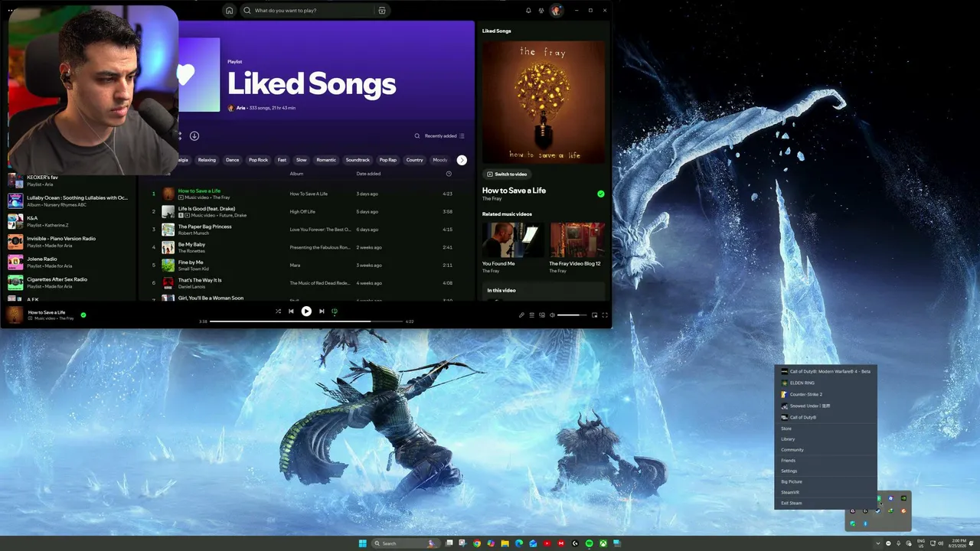Choose Exit Steam from tray menu
The width and height of the screenshot is (980, 551).
point(825,503)
